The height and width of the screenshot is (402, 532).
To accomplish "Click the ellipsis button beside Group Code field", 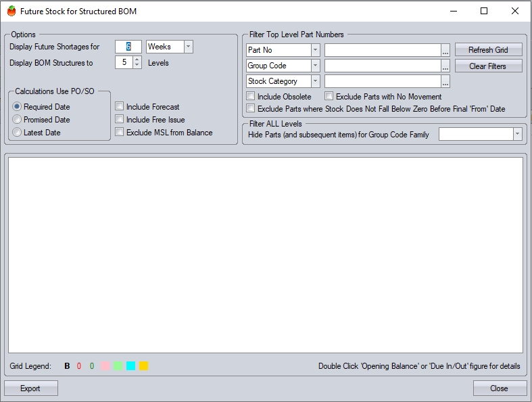I will point(445,66).
